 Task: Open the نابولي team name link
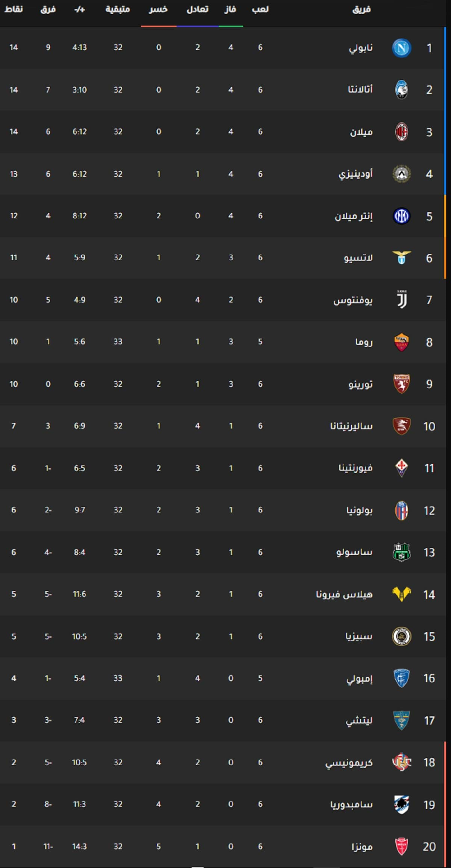coord(360,48)
